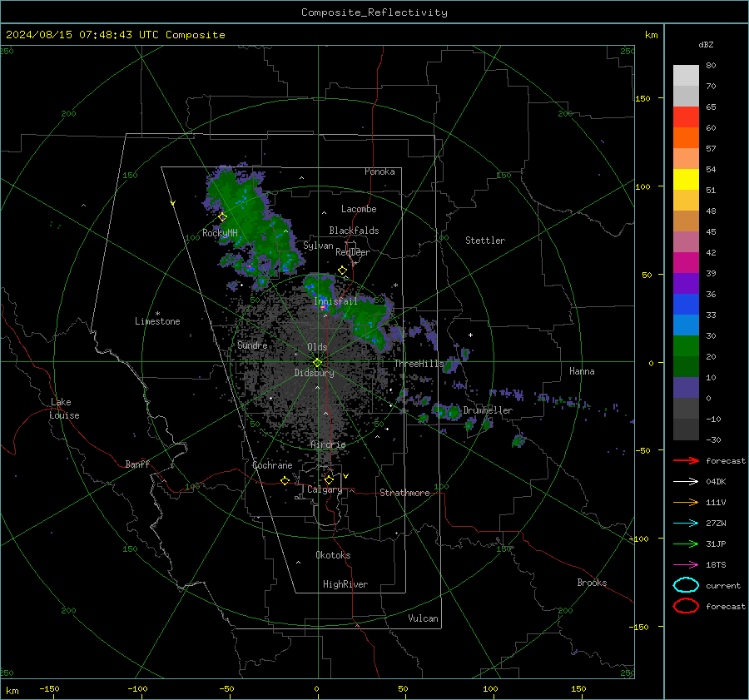Screen dimensions: 749x700
Task: Click yellow radar-site diamond between Olds and Didsbury
Action: (x=317, y=363)
